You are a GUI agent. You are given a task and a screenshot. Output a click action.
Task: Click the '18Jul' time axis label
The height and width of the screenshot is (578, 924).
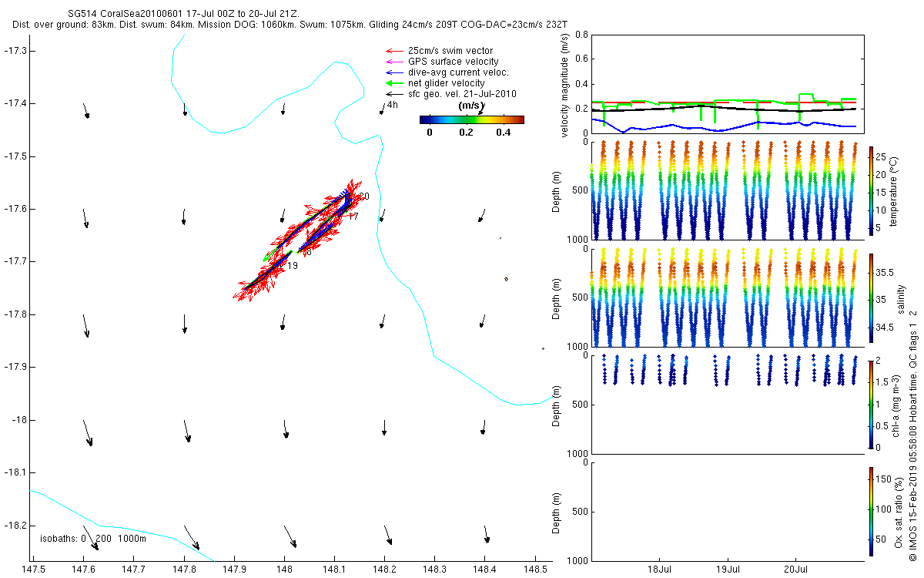point(661,570)
